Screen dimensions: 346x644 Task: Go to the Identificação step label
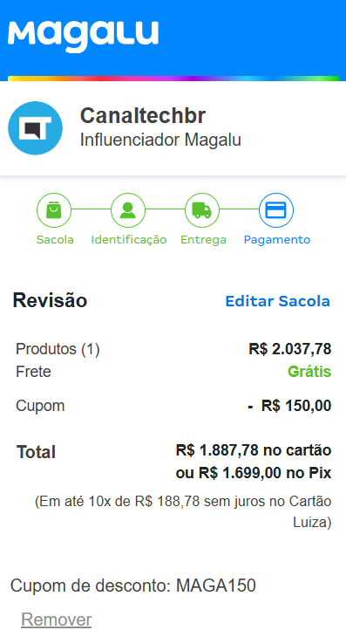[x=129, y=240]
